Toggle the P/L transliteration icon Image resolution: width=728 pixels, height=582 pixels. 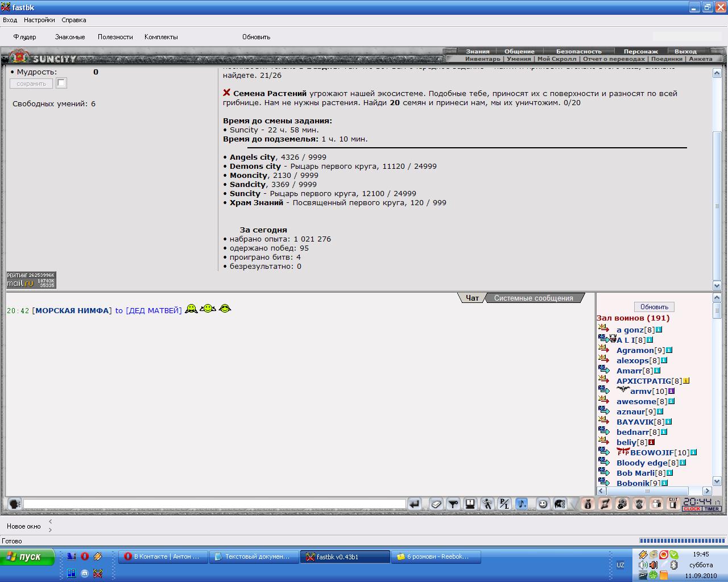tap(504, 504)
